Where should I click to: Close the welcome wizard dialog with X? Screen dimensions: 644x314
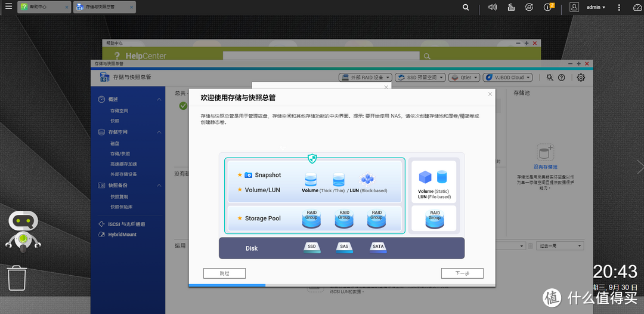pos(490,94)
